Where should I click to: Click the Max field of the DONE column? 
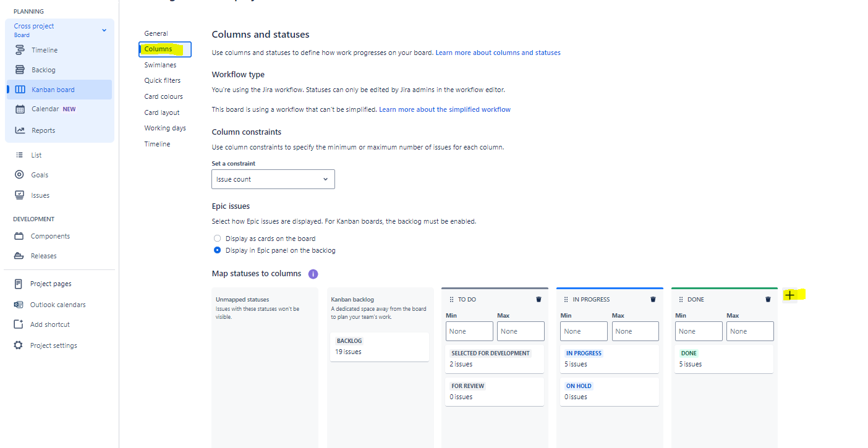point(750,331)
